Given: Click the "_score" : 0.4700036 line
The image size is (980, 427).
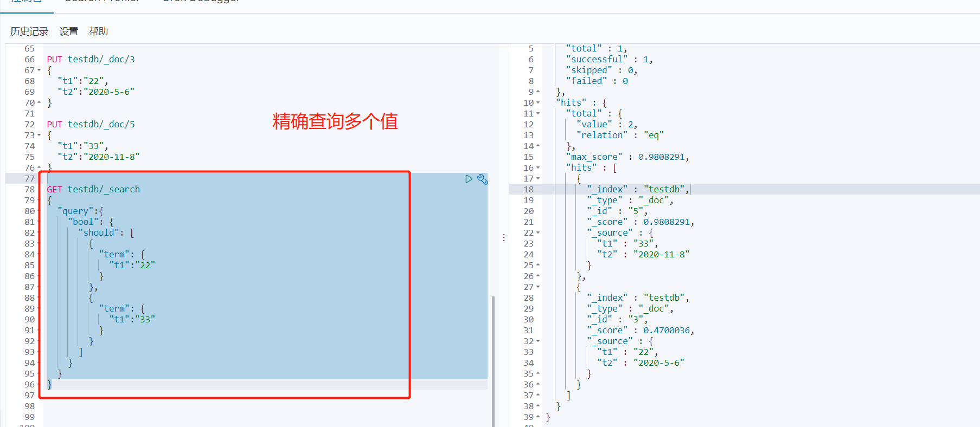Looking at the screenshot, I should (641, 331).
